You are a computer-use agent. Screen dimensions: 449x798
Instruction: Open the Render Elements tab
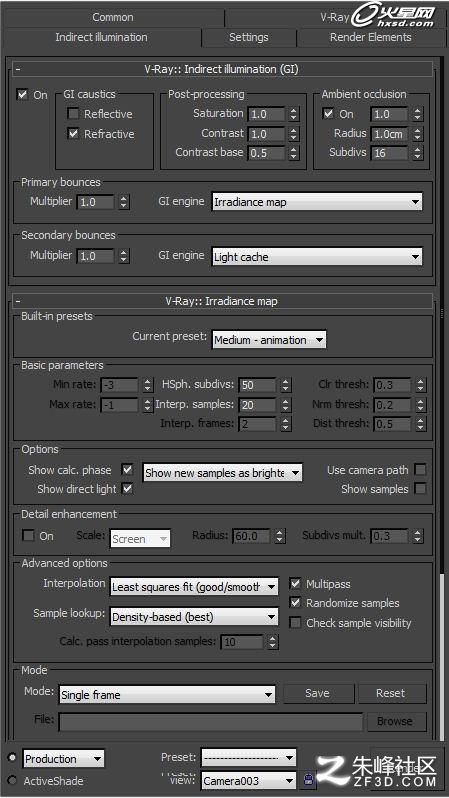pos(371,37)
